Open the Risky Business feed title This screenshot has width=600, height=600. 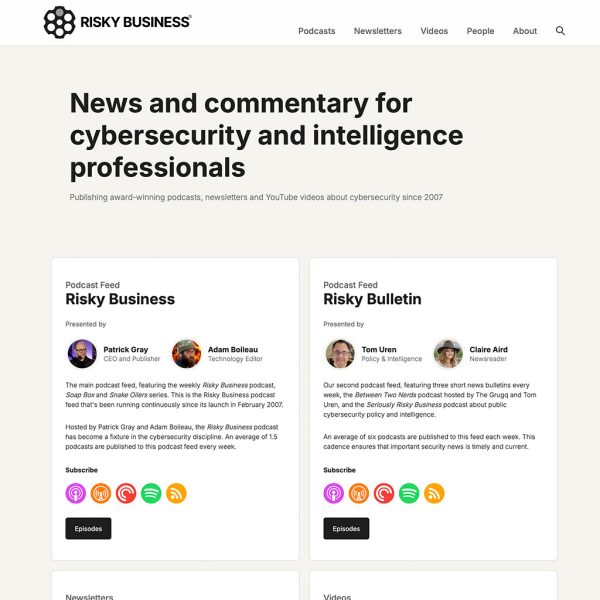(x=120, y=299)
